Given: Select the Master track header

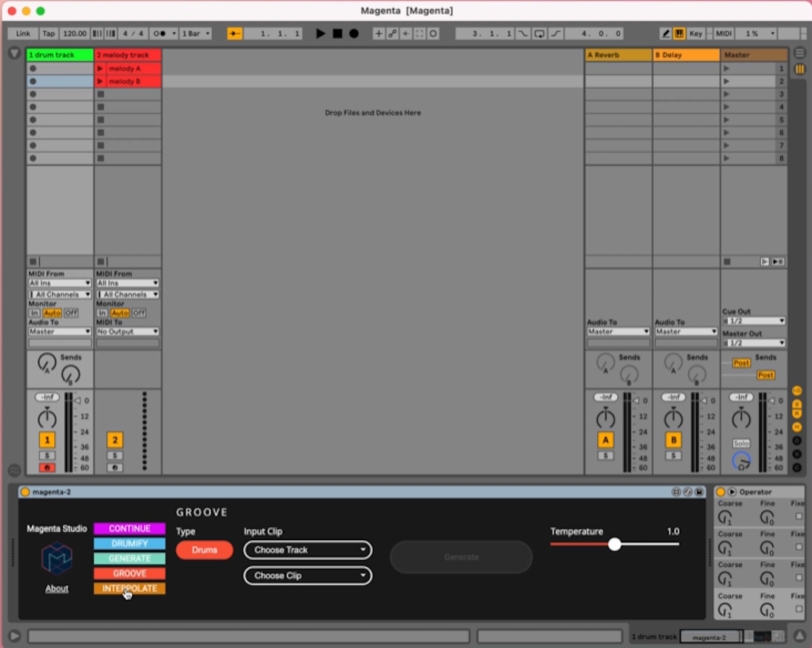Looking at the screenshot, I should (x=754, y=55).
